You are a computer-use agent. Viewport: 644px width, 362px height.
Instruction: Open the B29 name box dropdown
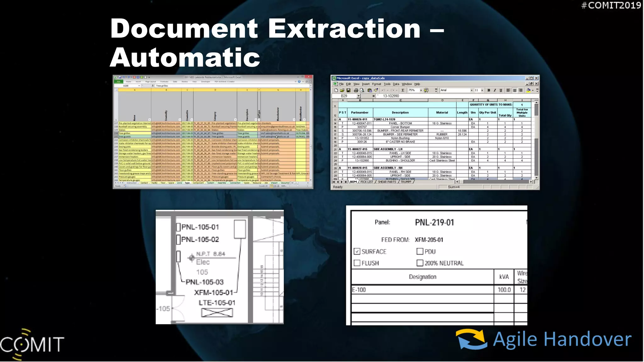point(358,96)
